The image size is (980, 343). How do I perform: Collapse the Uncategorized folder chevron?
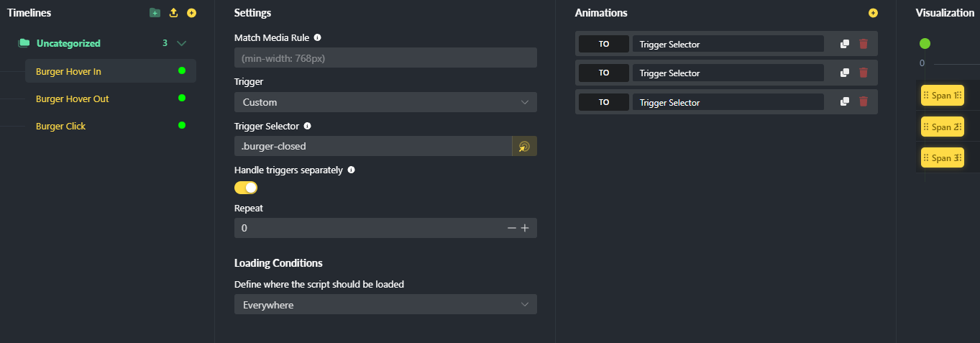[x=181, y=43]
